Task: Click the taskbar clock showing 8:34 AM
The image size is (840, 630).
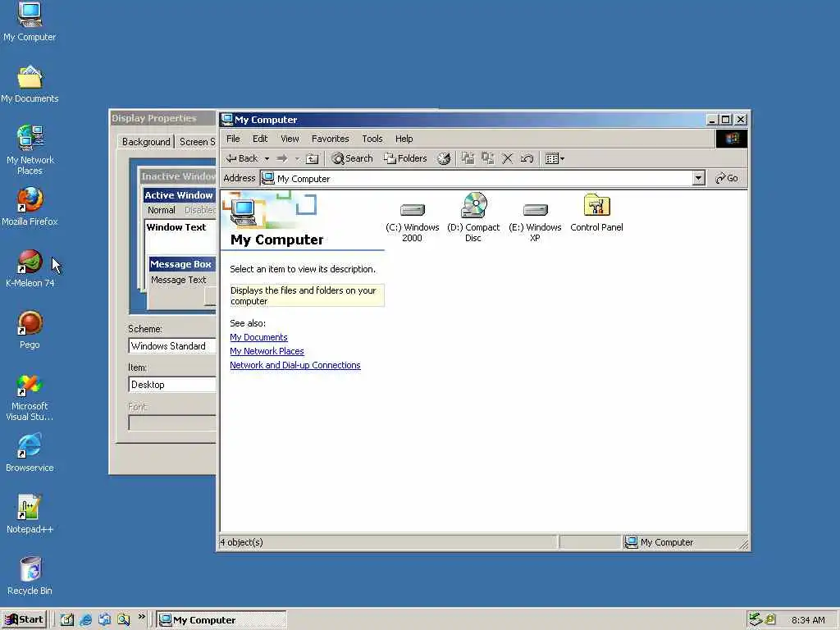Action: click(x=808, y=620)
